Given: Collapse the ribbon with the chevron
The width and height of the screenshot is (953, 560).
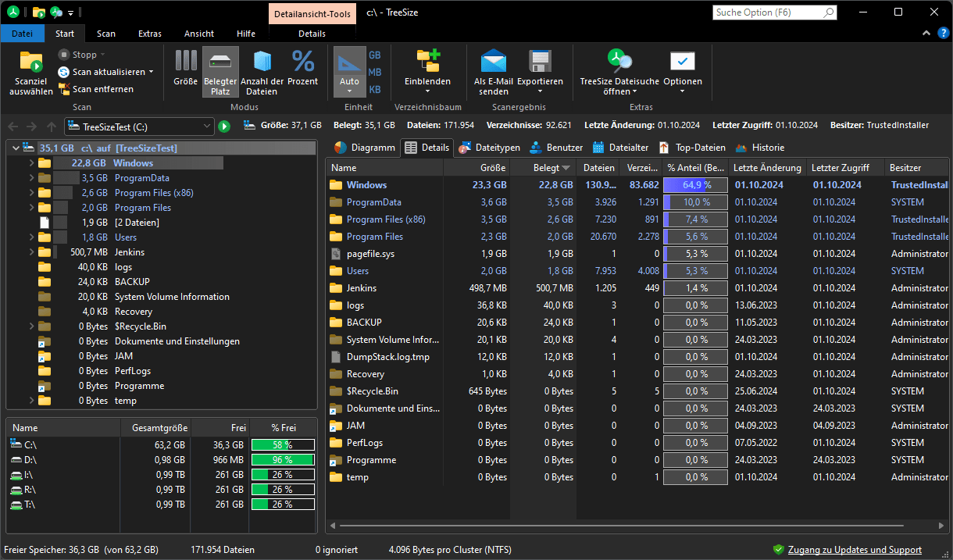Looking at the screenshot, I should [x=926, y=34].
